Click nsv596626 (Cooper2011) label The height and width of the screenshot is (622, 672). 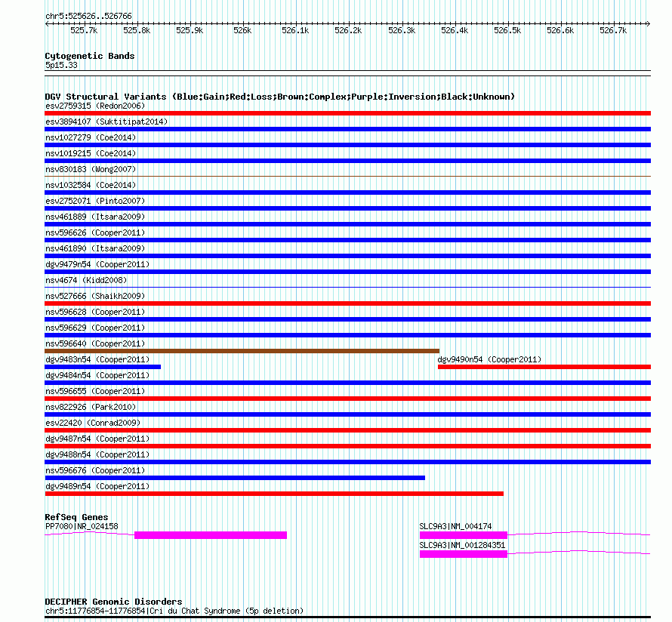pos(95,232)
